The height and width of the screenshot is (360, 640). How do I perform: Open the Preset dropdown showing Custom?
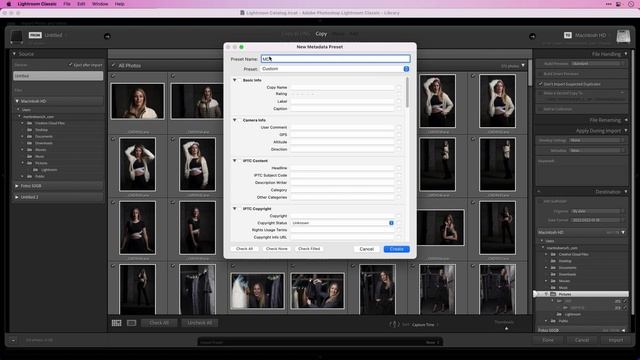pyautogui.click(x=335, y=69)
